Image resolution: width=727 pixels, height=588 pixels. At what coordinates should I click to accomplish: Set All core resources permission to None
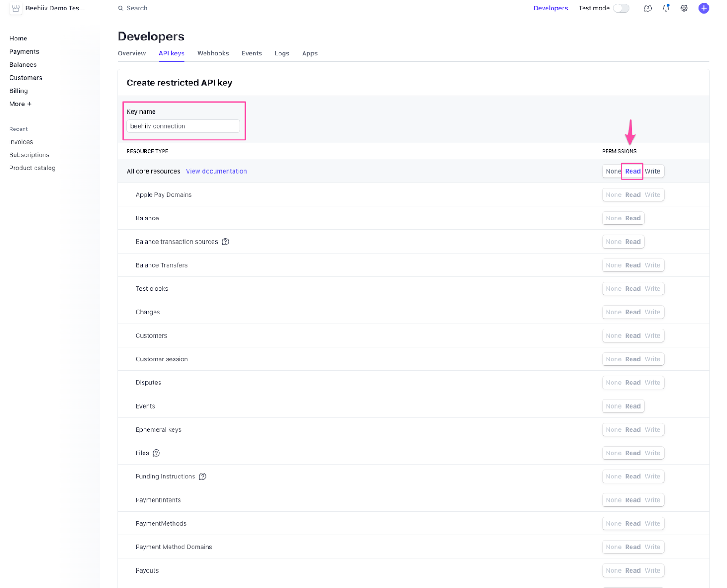tap(613, 171)
